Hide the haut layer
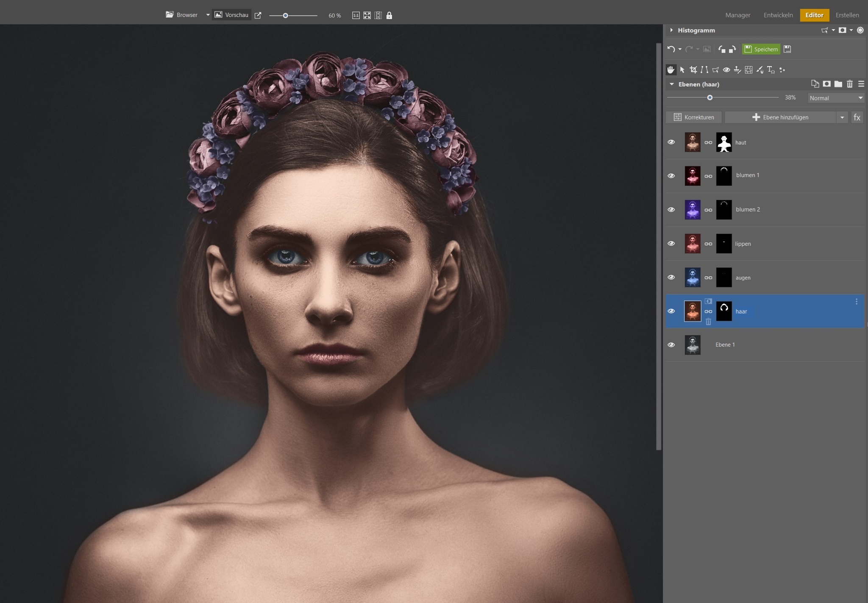Screen dimensions: 868x603 (671, 142)
